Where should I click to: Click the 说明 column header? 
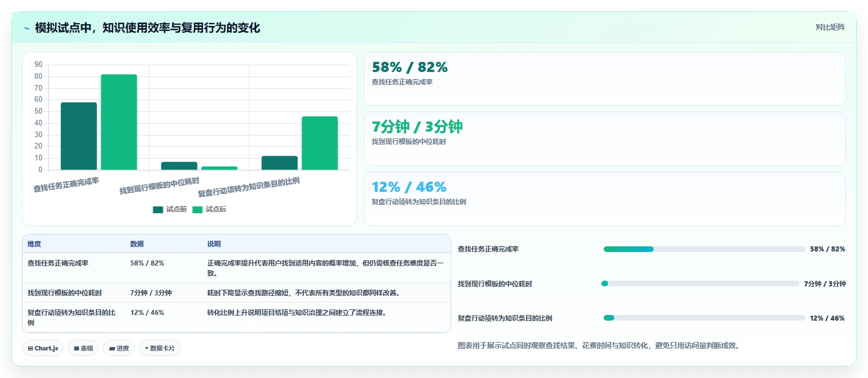(214, 244)
